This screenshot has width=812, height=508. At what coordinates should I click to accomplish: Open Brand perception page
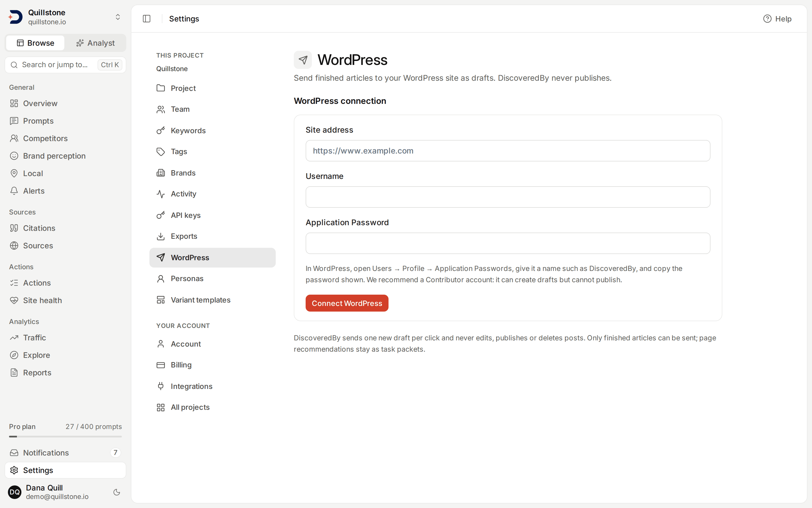pyautogui.click(x=65, y=156)
